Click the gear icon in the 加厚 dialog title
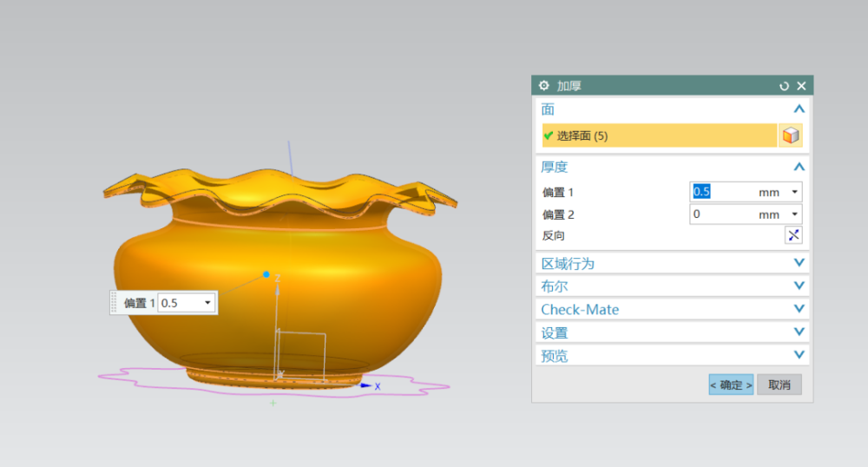Viewport: 868px width, 467px height. coord(544,85)
